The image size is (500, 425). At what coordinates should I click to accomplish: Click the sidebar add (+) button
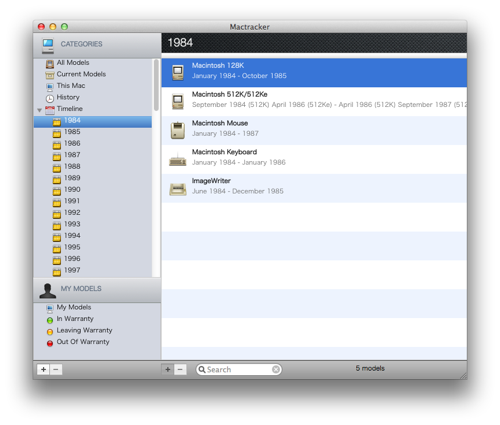43,369
